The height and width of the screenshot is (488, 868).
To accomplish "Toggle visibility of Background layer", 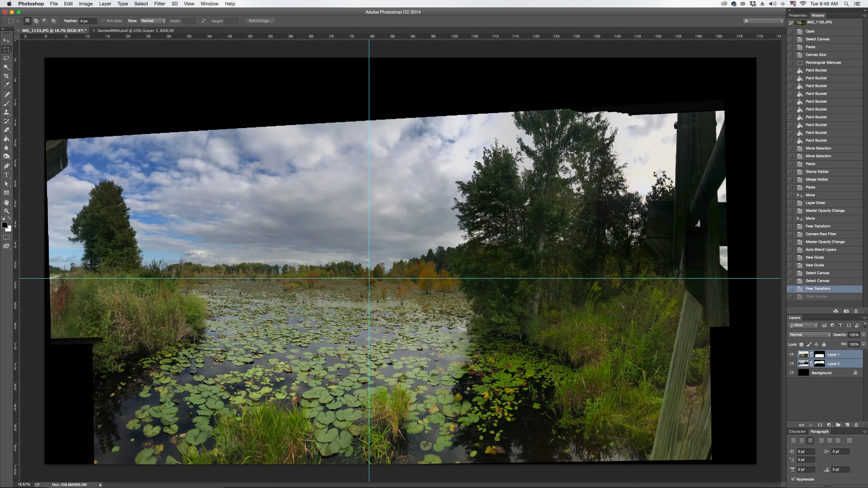I will [x=792, y=373].
